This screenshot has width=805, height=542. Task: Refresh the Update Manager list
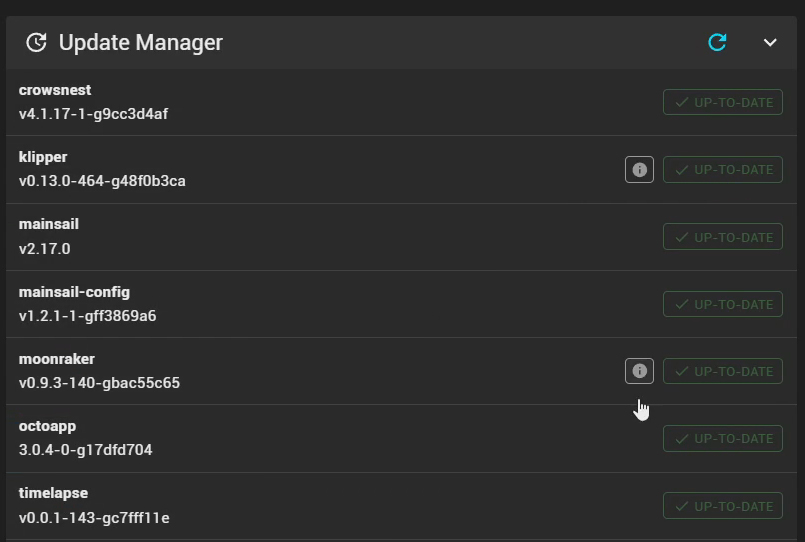click(x=717, y=42)
